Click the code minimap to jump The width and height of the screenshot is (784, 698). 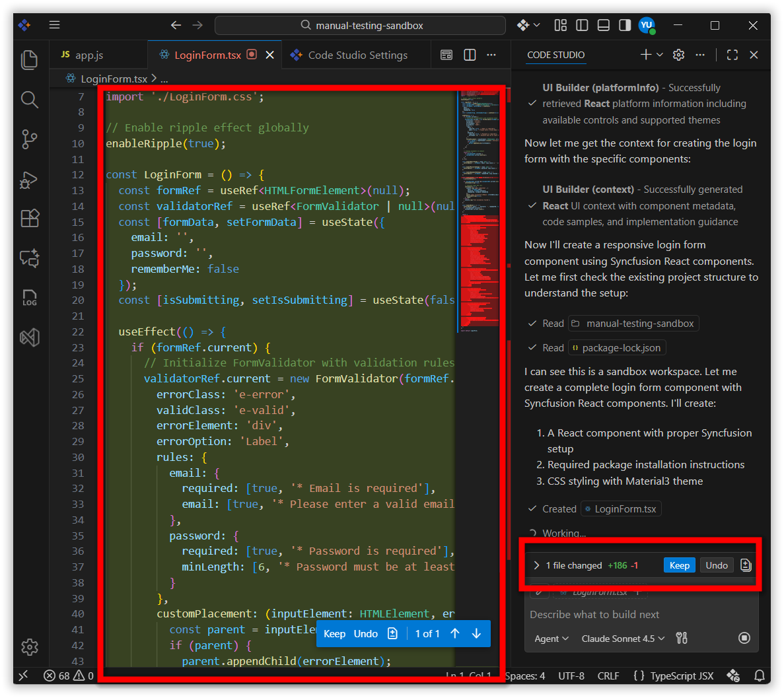tap(479, 198)
